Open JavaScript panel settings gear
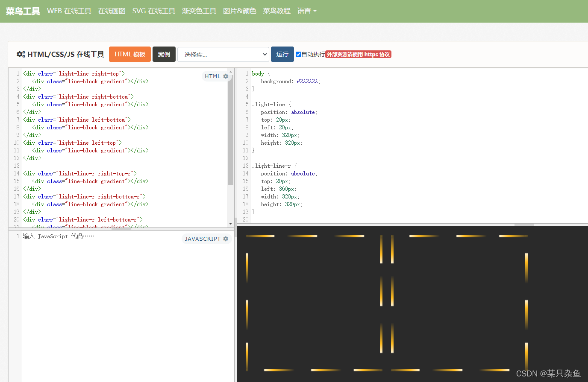 [226, 239]
